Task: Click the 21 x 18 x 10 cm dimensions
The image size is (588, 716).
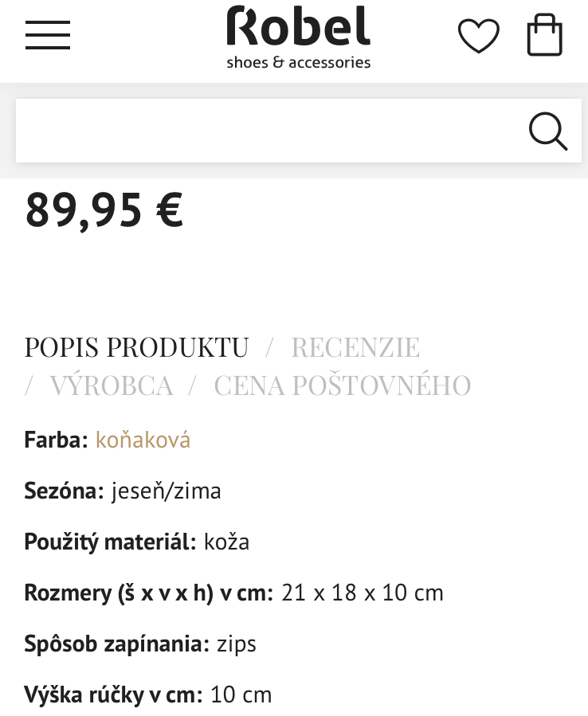Action: click(x=363, y=593)
